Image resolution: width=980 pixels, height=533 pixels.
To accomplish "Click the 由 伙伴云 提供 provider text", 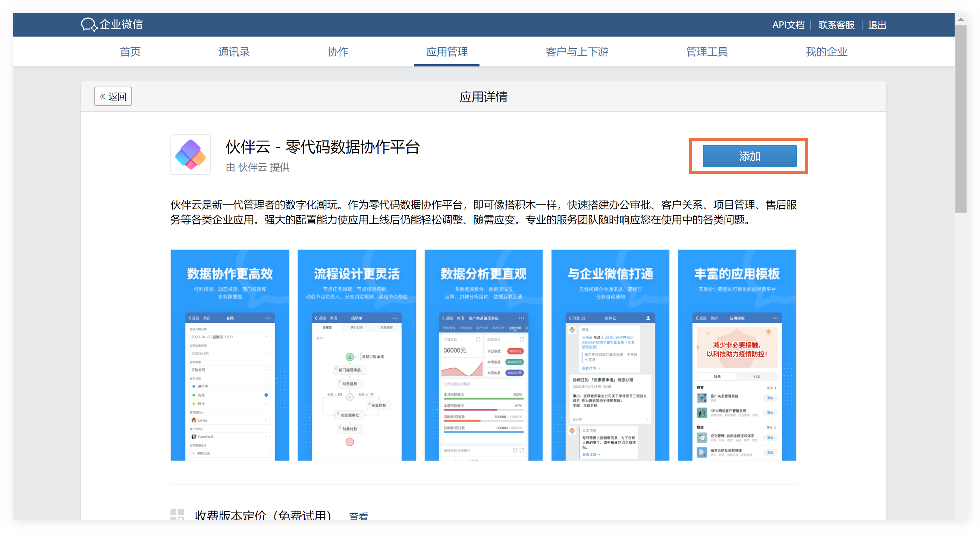I will pyautogui.click(x=257, y=167).
